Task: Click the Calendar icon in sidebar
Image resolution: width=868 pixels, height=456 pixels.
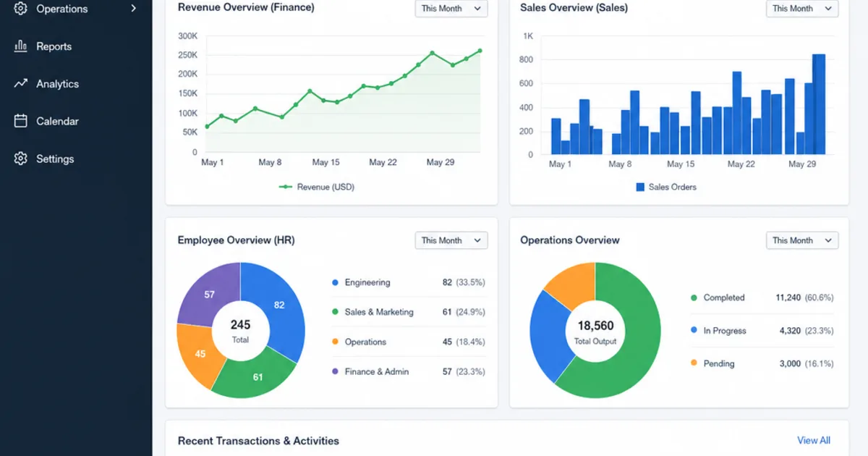Action: click(x=21, y=121)
